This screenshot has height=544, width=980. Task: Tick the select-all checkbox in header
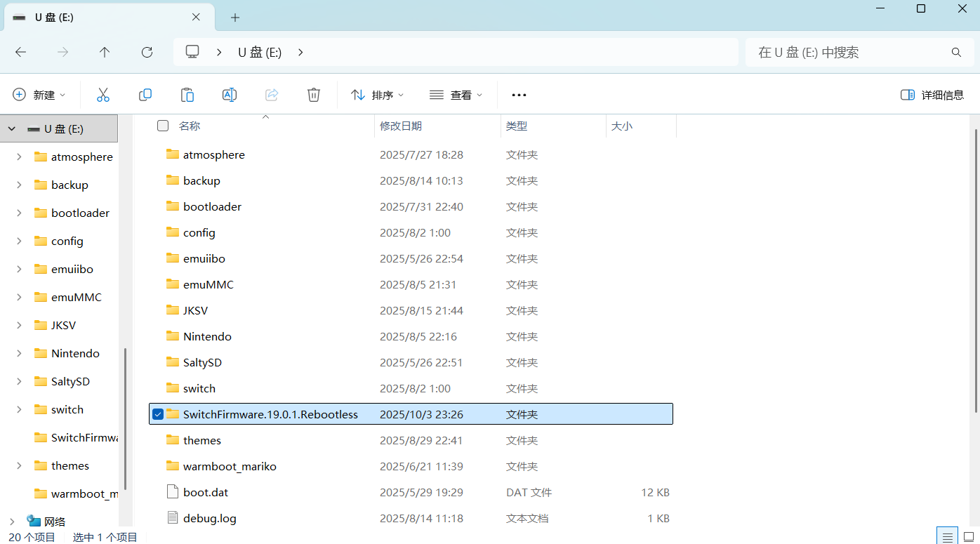(x=163, y=126)
